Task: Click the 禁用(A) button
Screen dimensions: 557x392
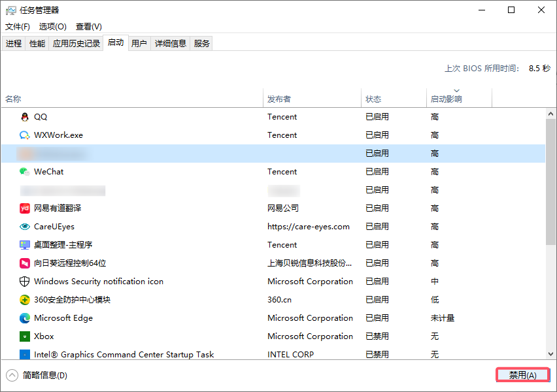Action: (522, 374)
